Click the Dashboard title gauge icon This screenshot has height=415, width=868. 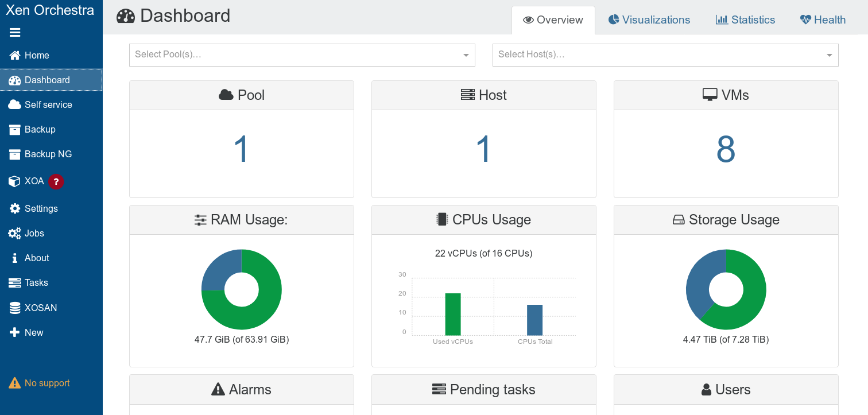click(126, 16)
